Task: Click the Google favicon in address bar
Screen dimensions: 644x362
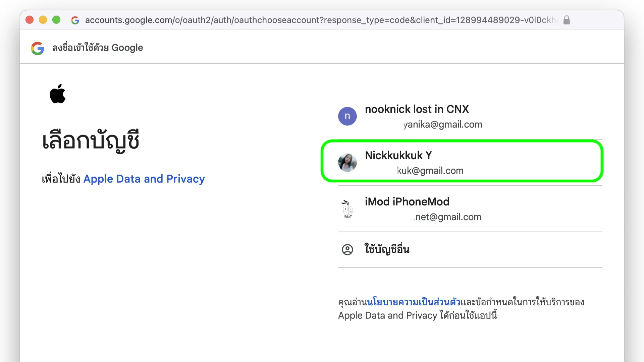Action: point(75,20)
